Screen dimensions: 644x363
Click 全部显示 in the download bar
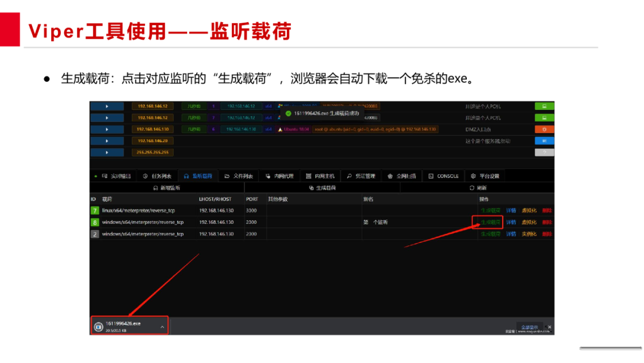(x=530, y=327)
